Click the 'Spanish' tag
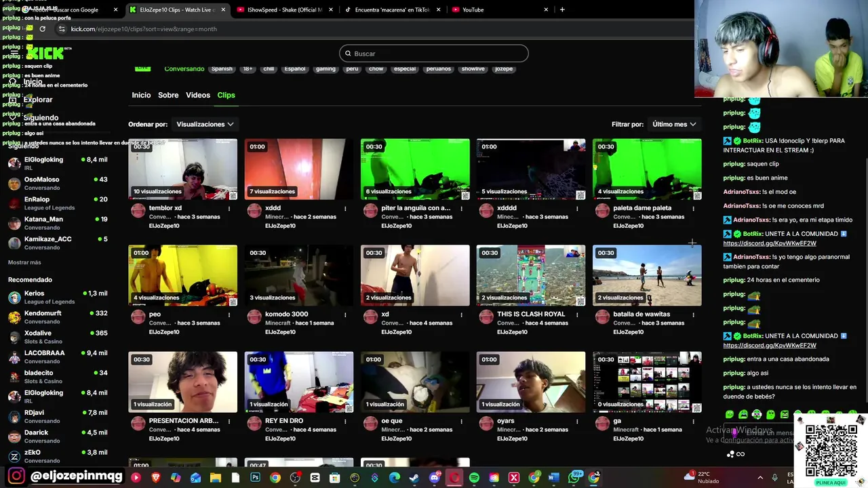Screen dimensions: 868x488 [x=222, y=68]
